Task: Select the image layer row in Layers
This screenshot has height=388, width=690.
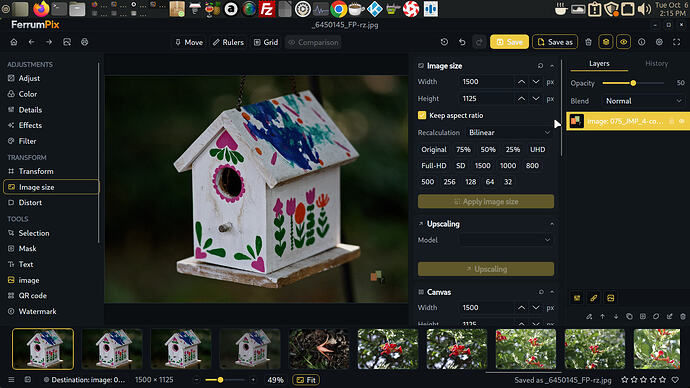Action: (628, 121)
